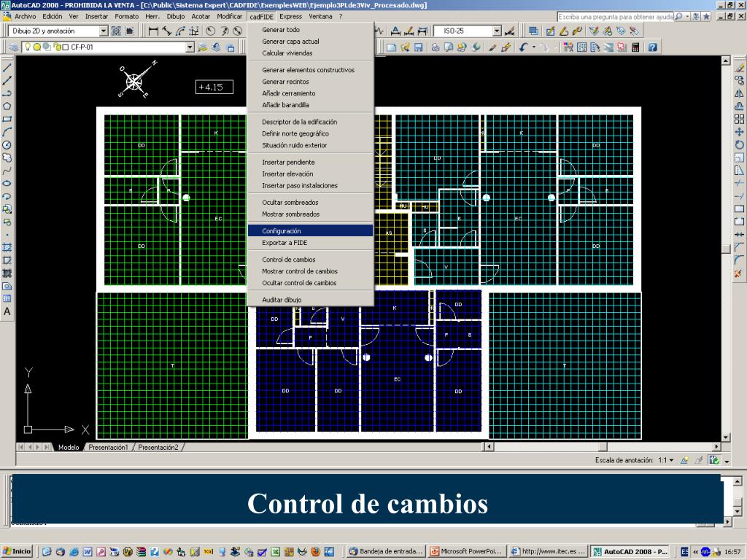Image resolution: width=747 pixels, height=560 pixels.
Task: Select the Revision Cloud tool
Action: point(7,157)
